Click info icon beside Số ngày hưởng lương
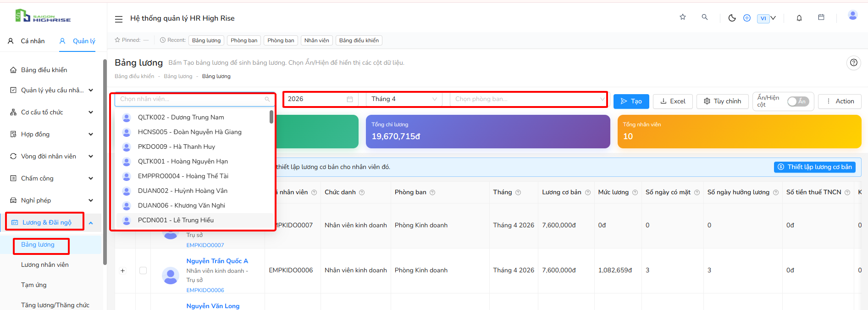This screenshot has width=868, height=310. 776,192
